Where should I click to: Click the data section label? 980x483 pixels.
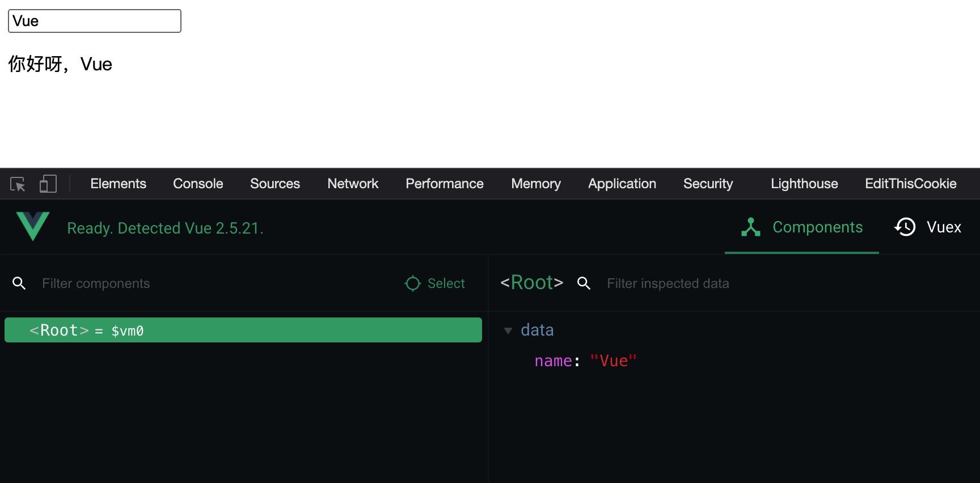click(537, 330)
